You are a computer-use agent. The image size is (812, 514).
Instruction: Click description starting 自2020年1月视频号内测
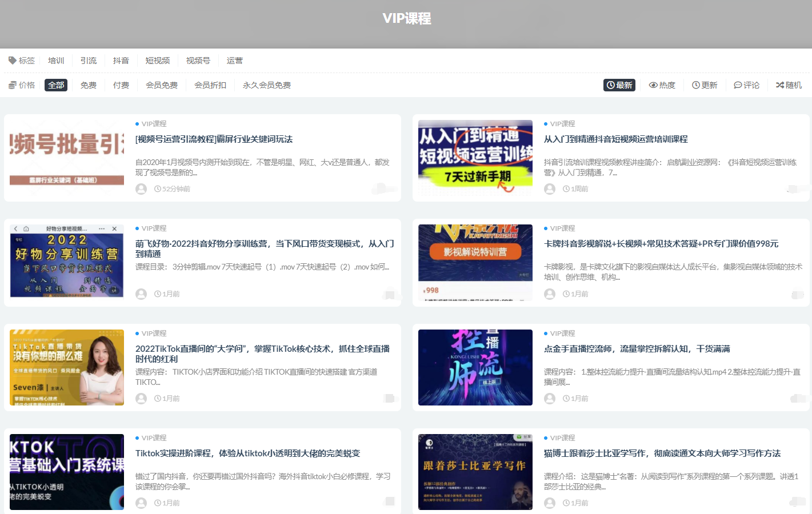[262, 167]
